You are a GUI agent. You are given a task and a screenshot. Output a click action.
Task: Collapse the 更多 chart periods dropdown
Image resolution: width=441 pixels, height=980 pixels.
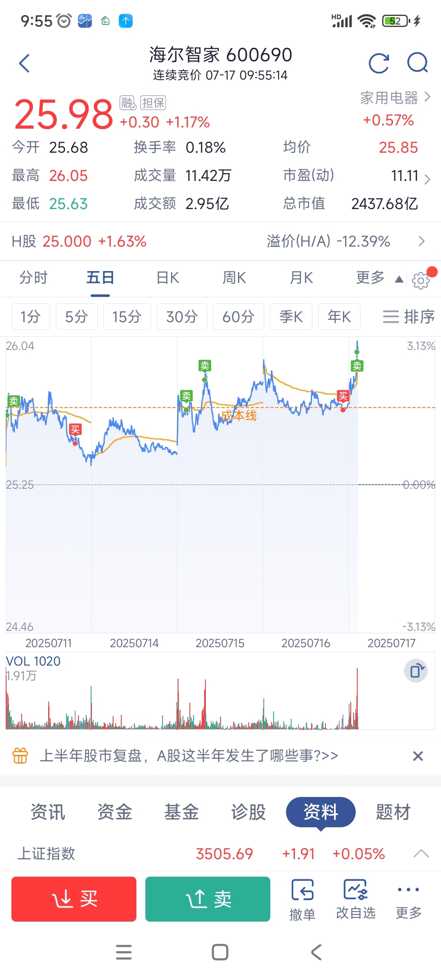tap(399, 279)
